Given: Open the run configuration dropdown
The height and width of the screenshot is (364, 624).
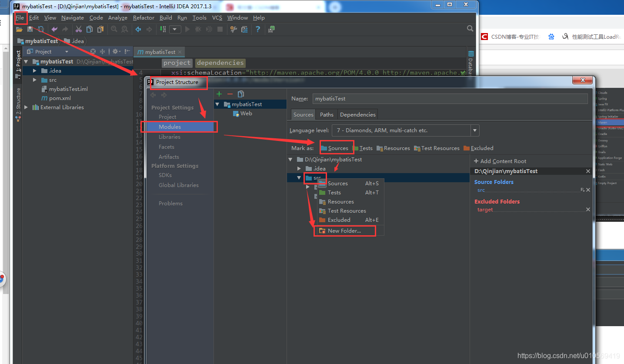Looking at the screenshot, I should [175, 29].
